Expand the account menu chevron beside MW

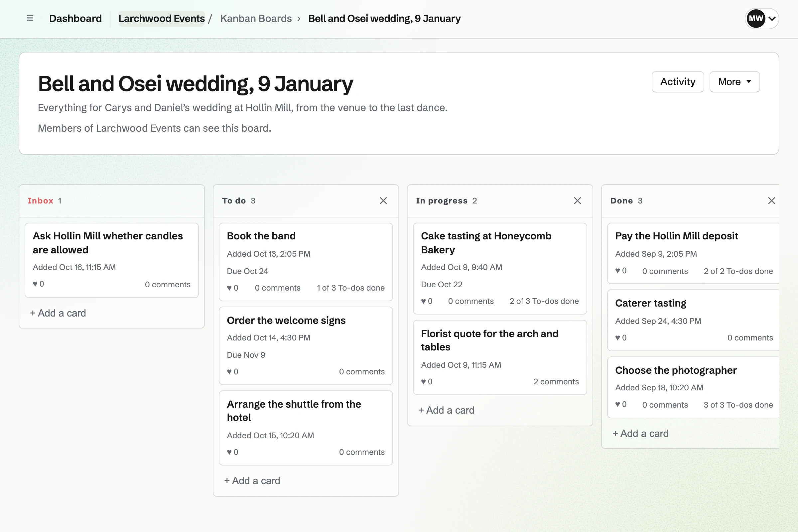point(772,19)
